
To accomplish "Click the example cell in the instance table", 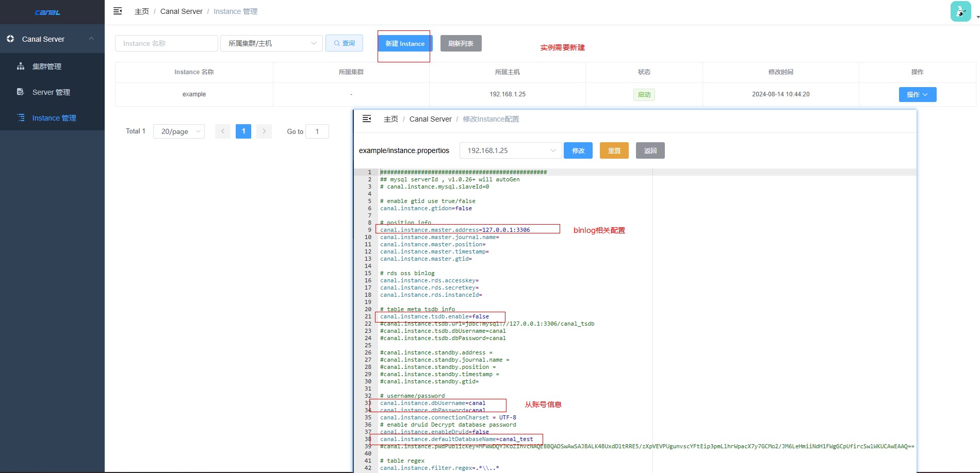I will 194,94.
